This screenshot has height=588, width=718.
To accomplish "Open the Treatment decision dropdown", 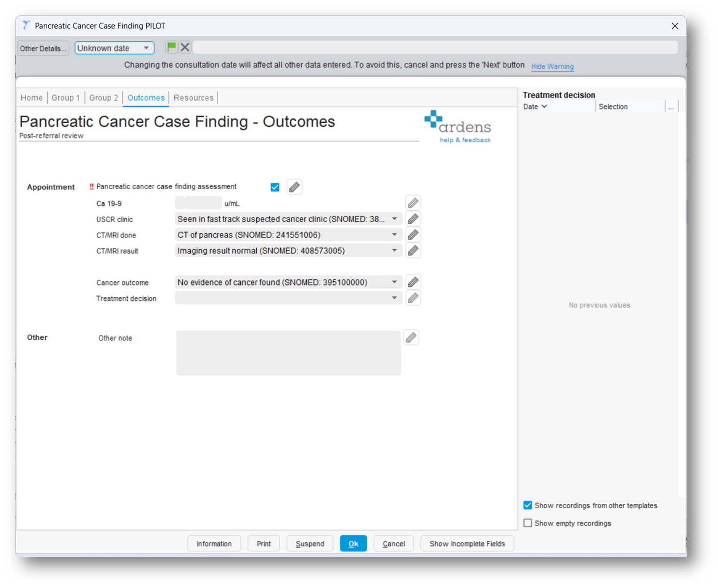I will pyautogui.click(x=288, y=298).
